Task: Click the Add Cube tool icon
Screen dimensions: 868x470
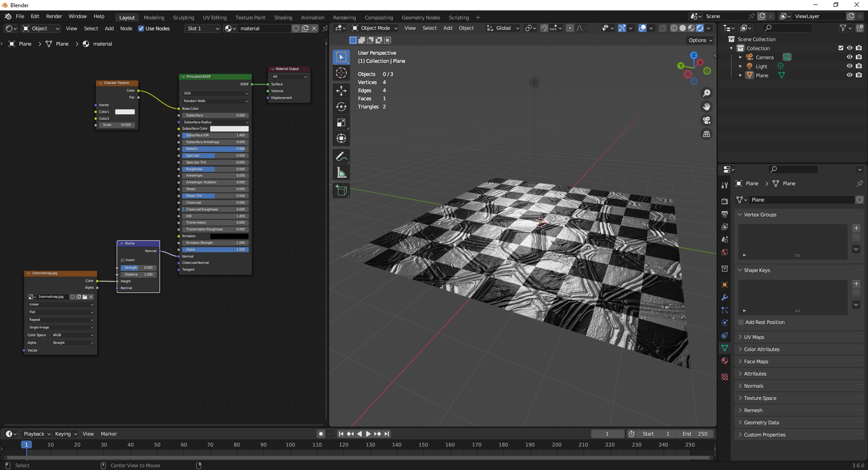Action: pos(341,191)
